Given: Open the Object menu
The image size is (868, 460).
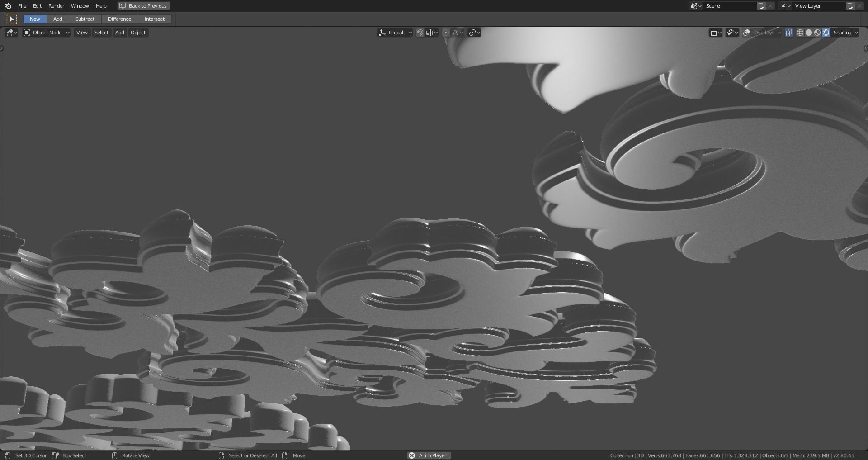Looking at the screenshot, I should pos(138,33).
